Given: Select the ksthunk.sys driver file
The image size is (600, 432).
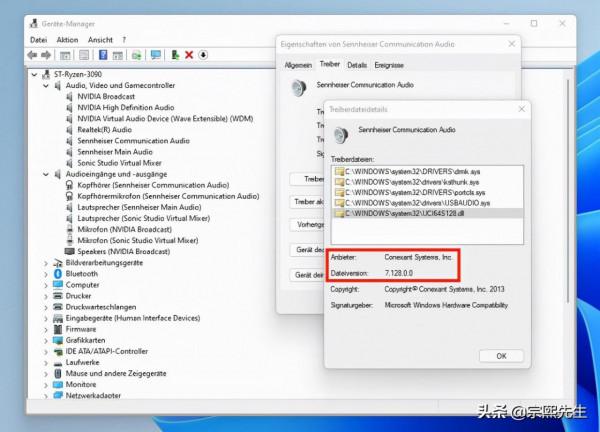Looking at the screenshot, I should coord(412,182).
